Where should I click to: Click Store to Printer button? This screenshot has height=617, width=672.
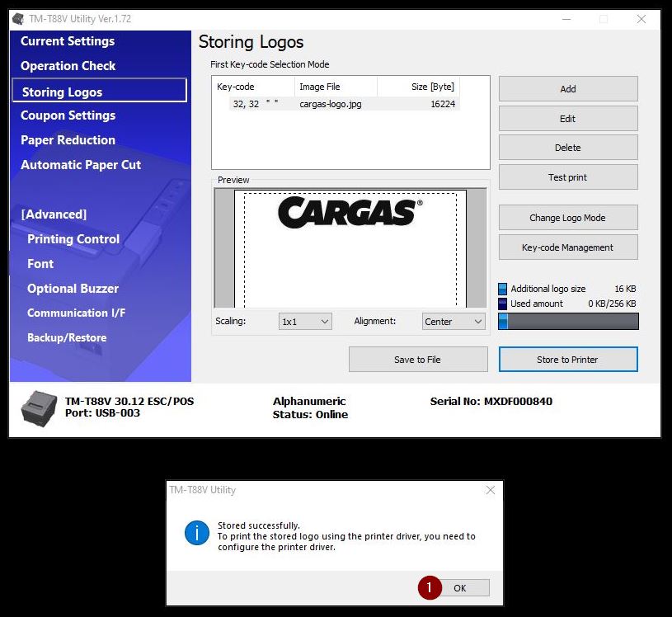coord(568,360)
